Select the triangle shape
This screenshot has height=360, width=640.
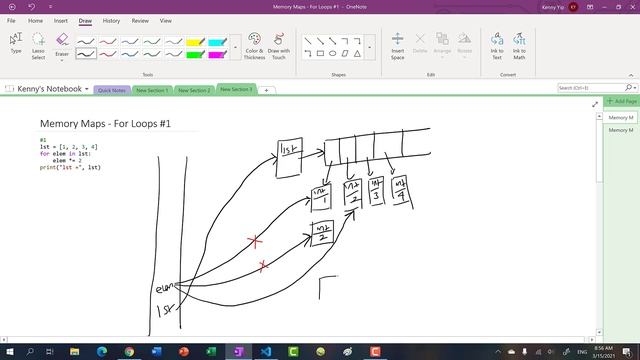tap(357, 53)
